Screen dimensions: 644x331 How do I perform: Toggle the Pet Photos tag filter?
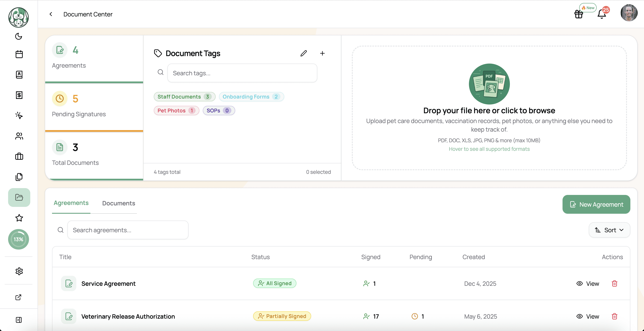[x=176, y=110]
